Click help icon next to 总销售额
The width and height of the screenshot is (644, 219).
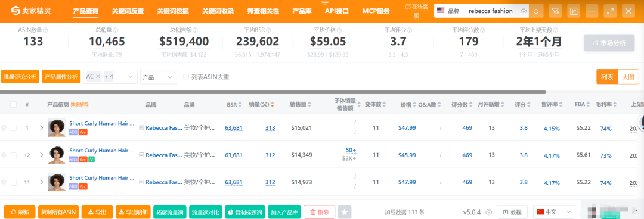pyautogui.click(x=195, y=30)
